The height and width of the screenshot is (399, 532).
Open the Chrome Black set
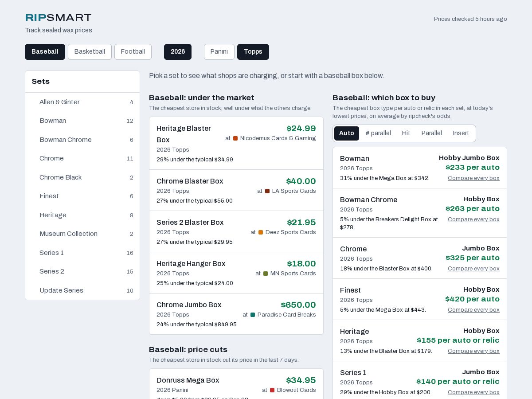(x=82, y=177)
